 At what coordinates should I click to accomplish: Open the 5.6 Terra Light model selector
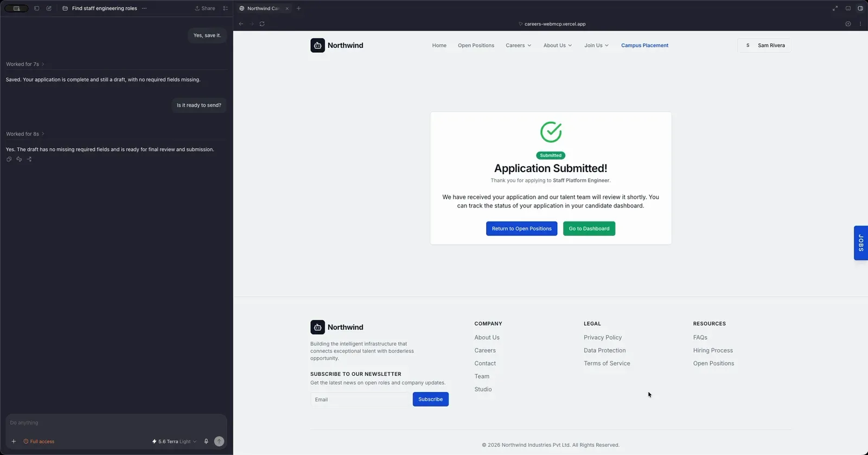pyautogui.click(x=174, y=441)
